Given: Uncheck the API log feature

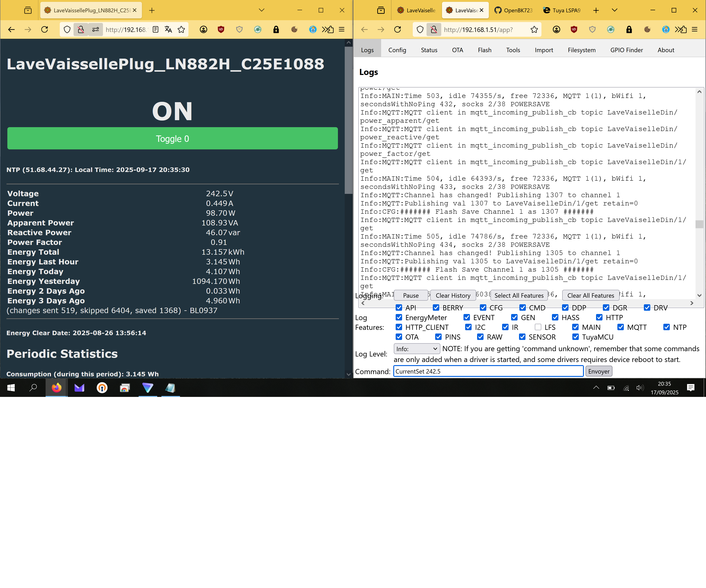Looking at the screenshot, I should tap(399, 308).
